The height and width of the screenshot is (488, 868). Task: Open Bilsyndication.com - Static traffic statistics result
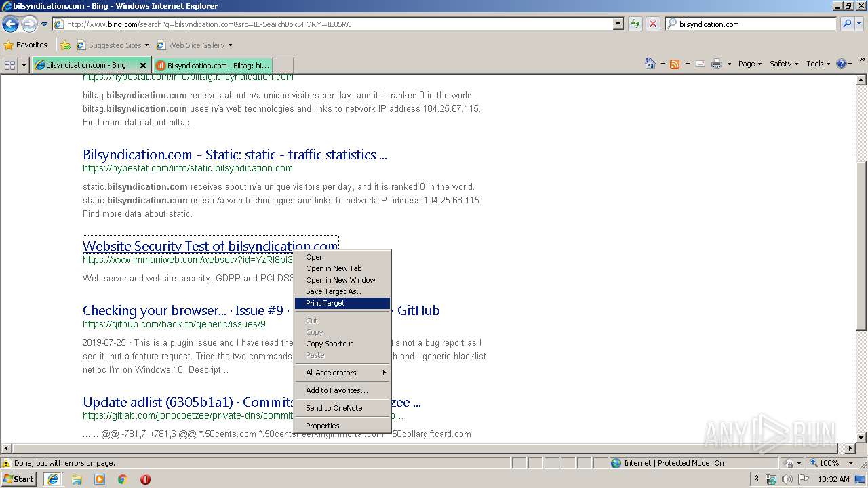tap(235, 155)
